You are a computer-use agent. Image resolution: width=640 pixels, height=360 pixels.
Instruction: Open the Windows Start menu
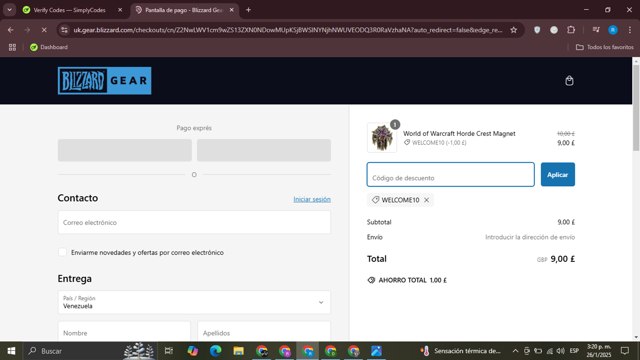pos(11,351)
